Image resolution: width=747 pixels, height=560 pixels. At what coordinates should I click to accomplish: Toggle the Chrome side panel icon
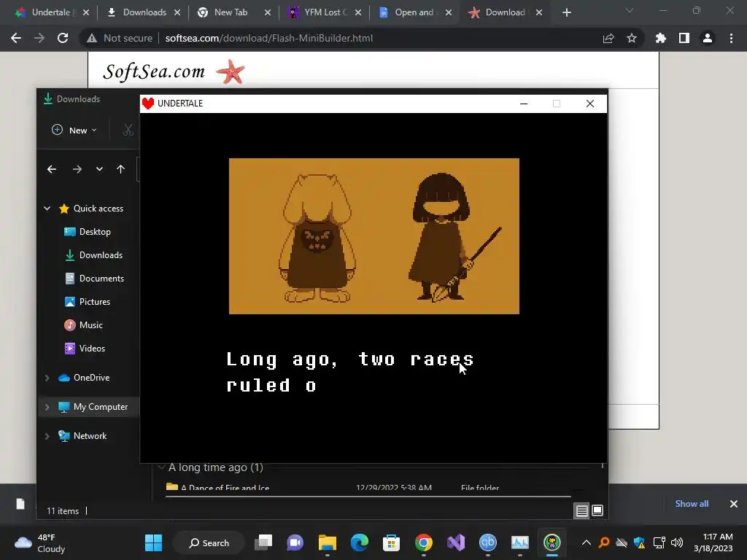coord(684,38)
